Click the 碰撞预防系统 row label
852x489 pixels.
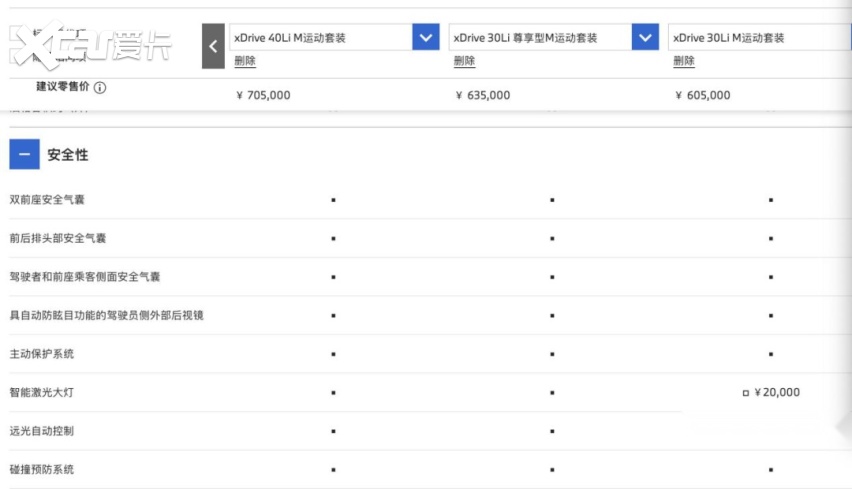[41, 469]
